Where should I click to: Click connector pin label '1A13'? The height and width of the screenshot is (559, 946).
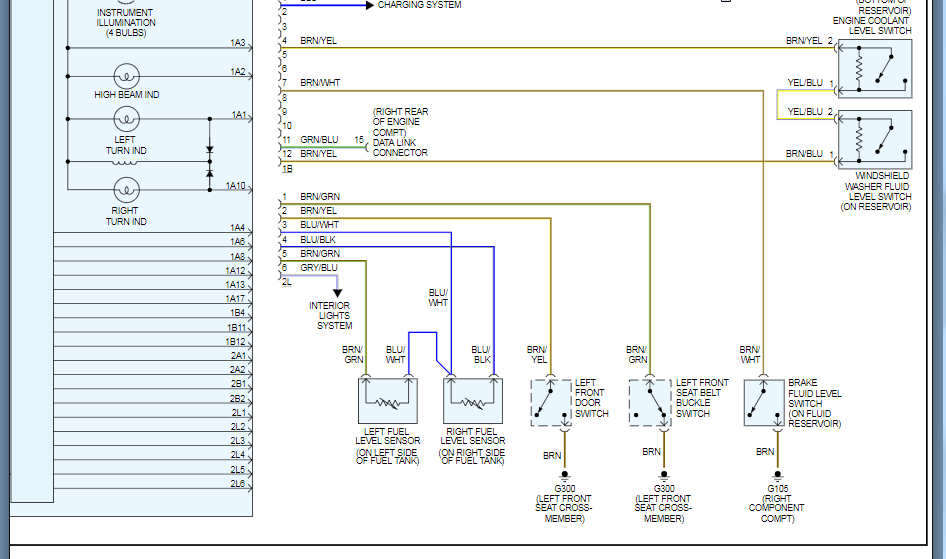(235, 285)
